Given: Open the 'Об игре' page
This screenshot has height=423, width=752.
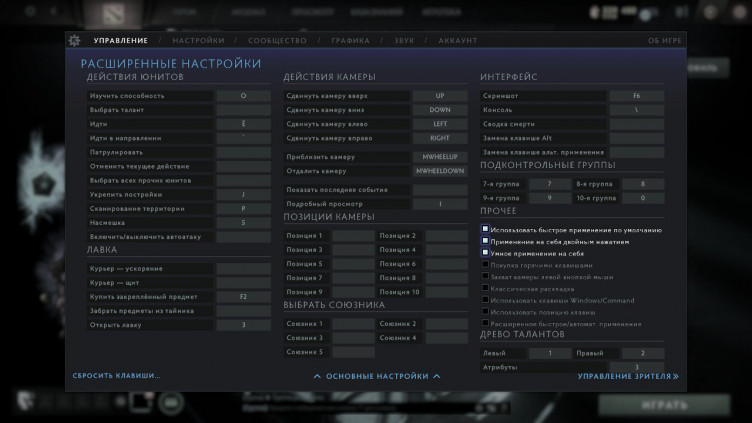Looking at the screenshot, I should pyautogui.click(x=664, y=41).
